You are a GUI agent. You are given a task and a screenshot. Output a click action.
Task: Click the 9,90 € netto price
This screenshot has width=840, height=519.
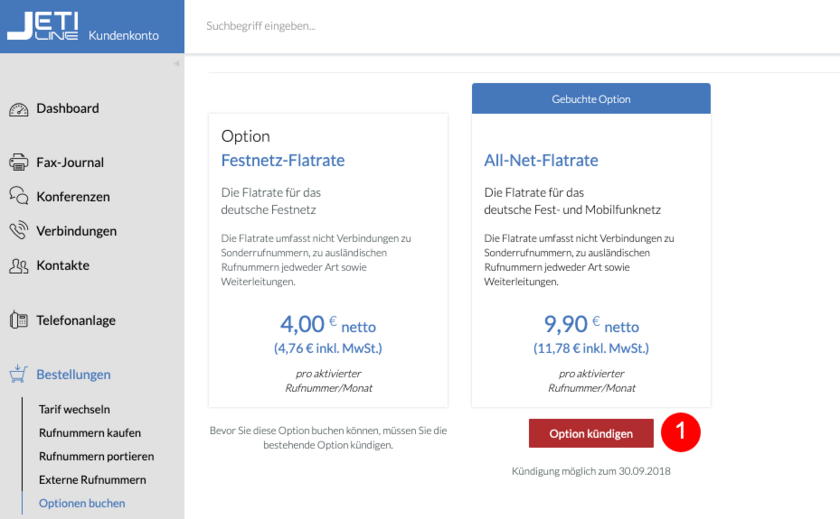pos(591,325)
